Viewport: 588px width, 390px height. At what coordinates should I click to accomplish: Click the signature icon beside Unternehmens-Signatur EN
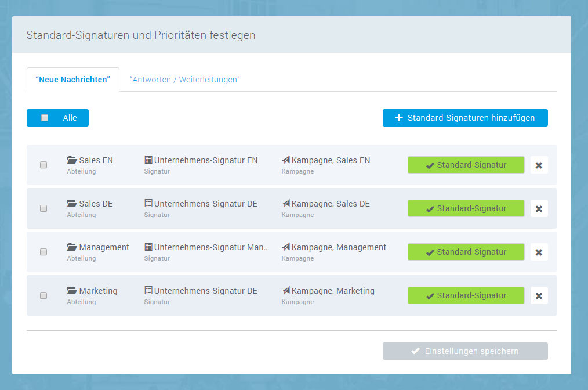[148, 160]
